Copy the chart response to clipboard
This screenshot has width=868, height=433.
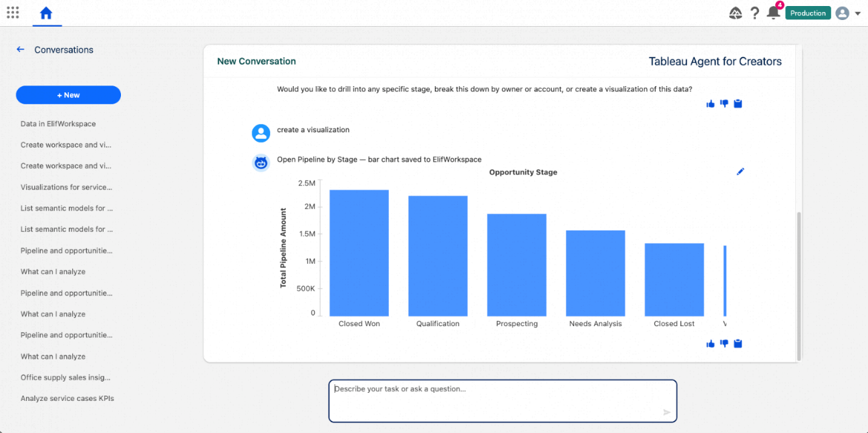[738, 343]
